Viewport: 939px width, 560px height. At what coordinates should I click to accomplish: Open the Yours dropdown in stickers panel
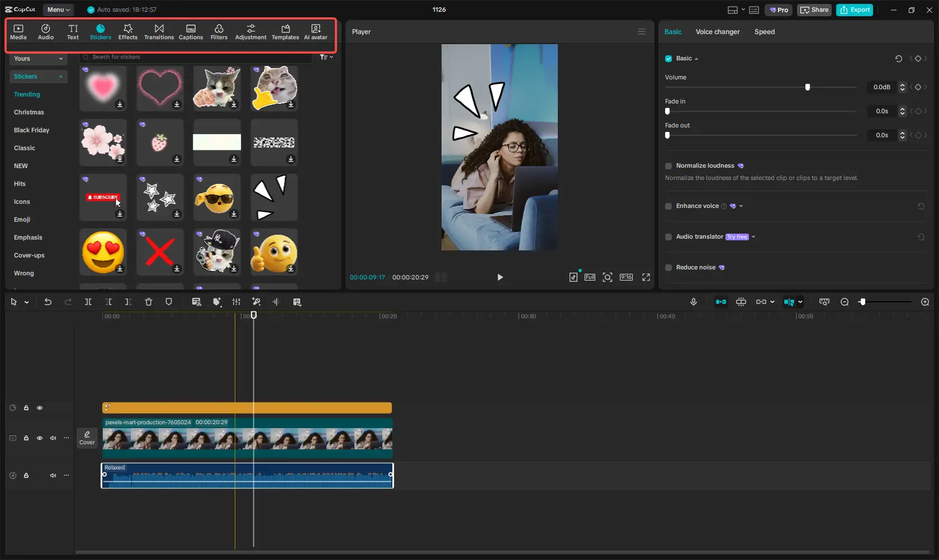(38, 59)
